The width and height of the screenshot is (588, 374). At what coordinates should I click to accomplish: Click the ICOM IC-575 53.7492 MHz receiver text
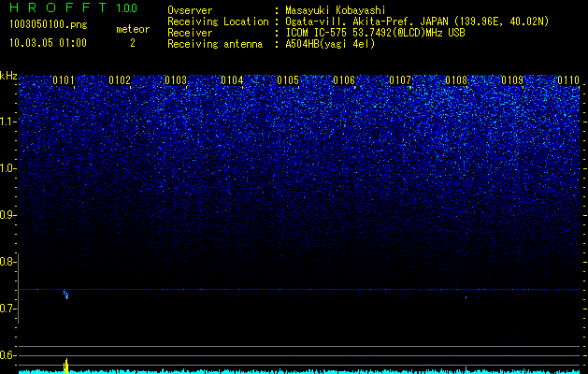[375, 33]
